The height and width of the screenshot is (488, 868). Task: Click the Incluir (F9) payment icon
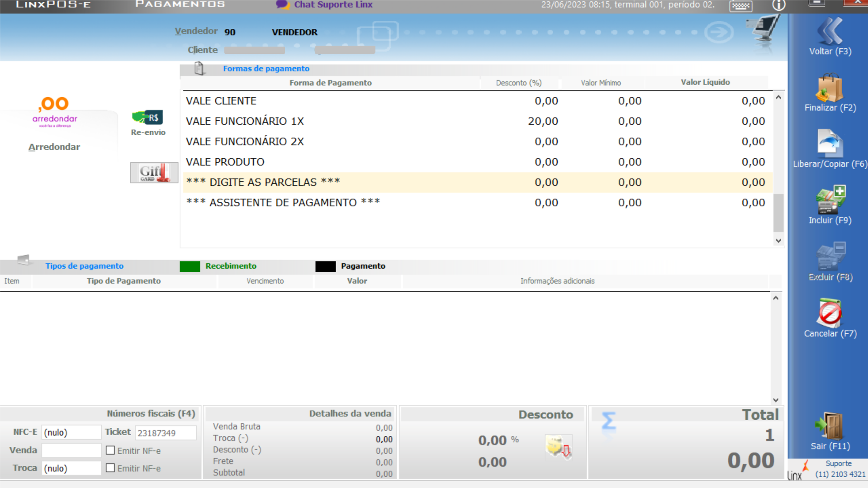[x=830, y=199]
